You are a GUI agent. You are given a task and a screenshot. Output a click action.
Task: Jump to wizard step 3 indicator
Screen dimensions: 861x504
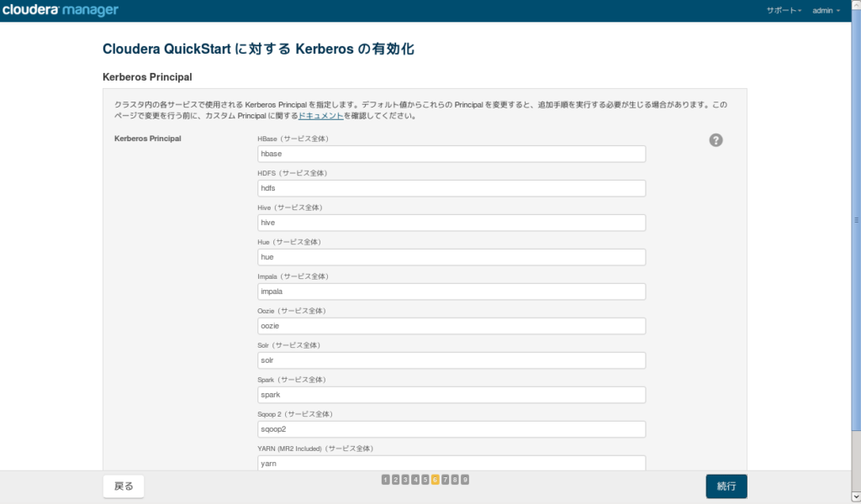coord(405,480)
